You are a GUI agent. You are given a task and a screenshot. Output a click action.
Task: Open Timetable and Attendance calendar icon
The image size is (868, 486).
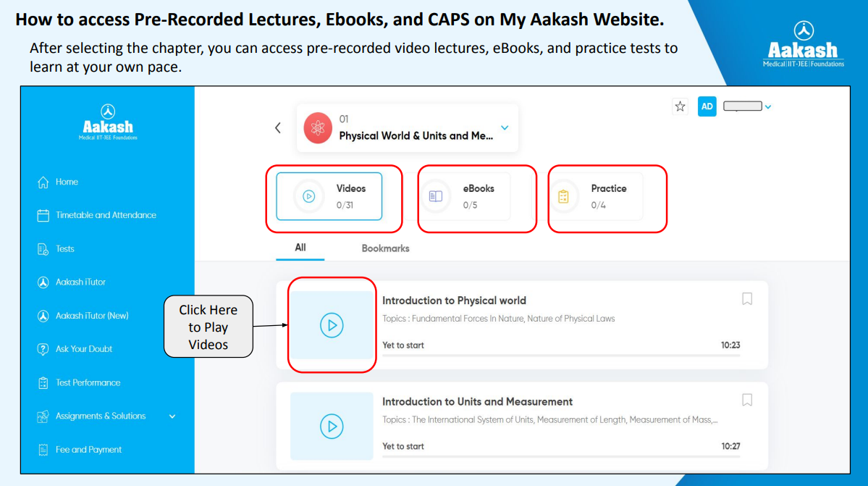coord(43,215)
